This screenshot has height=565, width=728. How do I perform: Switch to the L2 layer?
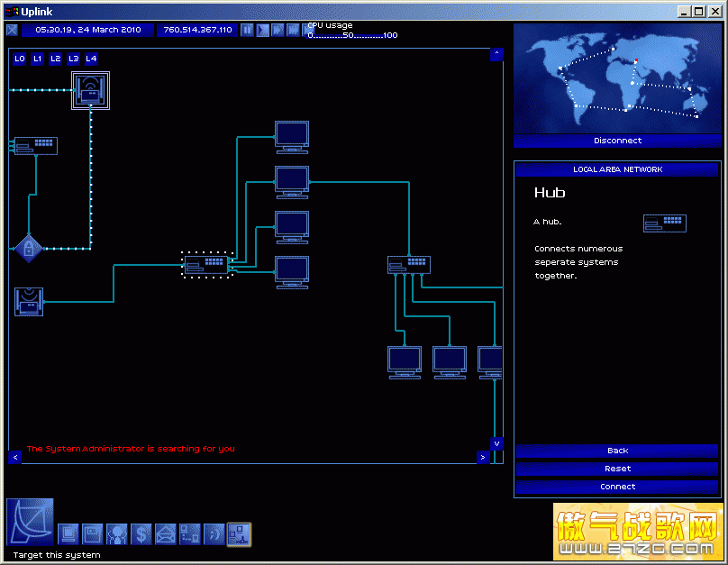pos(56,59)
